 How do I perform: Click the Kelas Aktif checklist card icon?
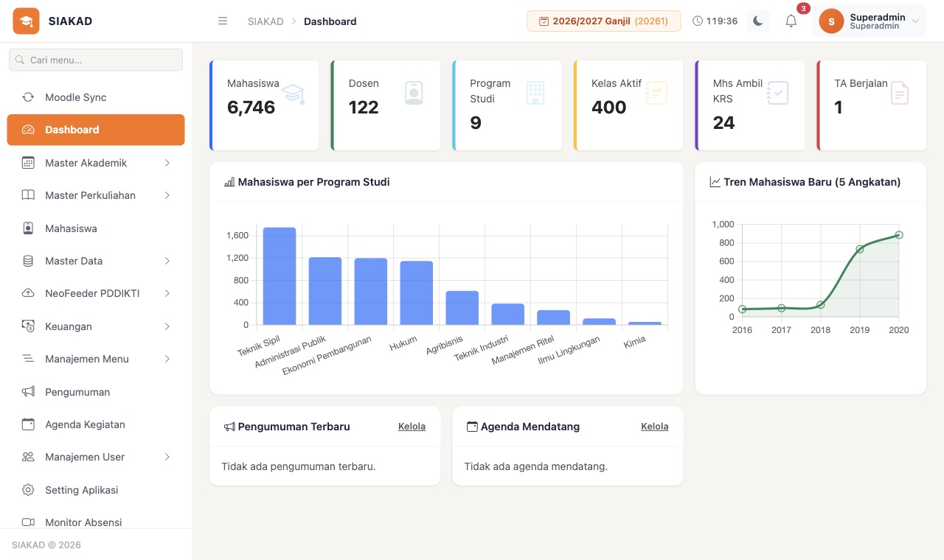point(656,93)
